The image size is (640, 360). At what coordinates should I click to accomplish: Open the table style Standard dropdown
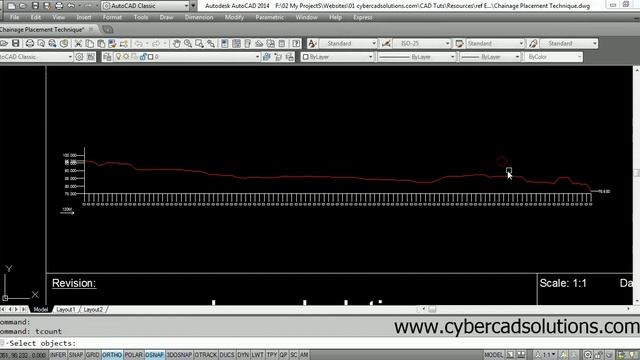point(495,43)
